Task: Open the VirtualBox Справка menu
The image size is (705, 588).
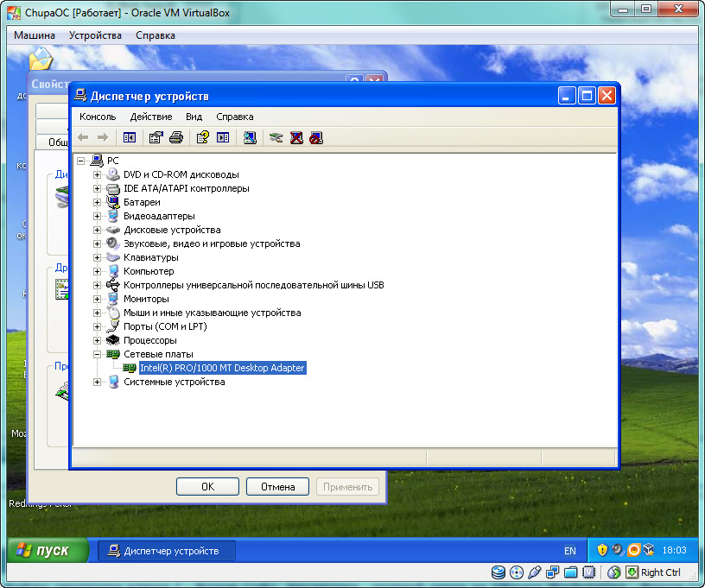Action: 156,35
